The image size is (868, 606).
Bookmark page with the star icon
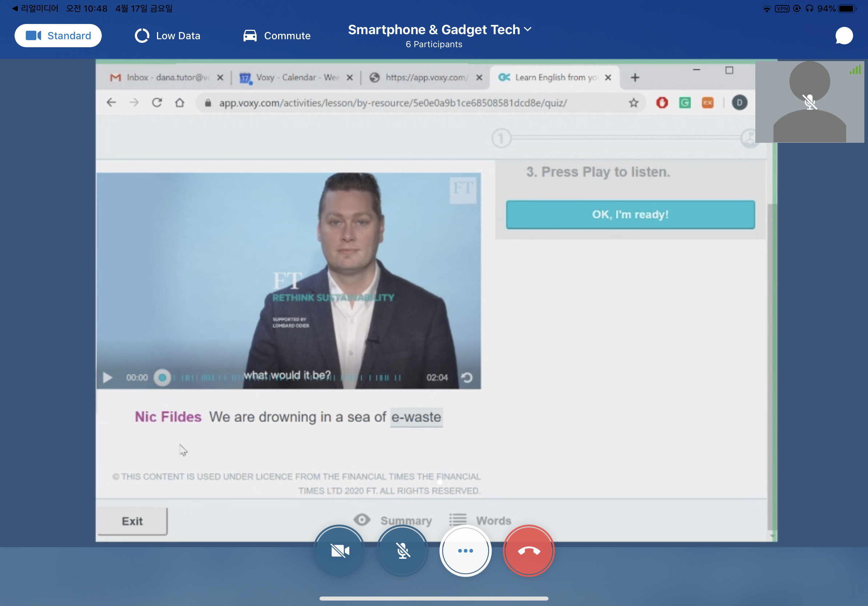[x=634, y=102]
